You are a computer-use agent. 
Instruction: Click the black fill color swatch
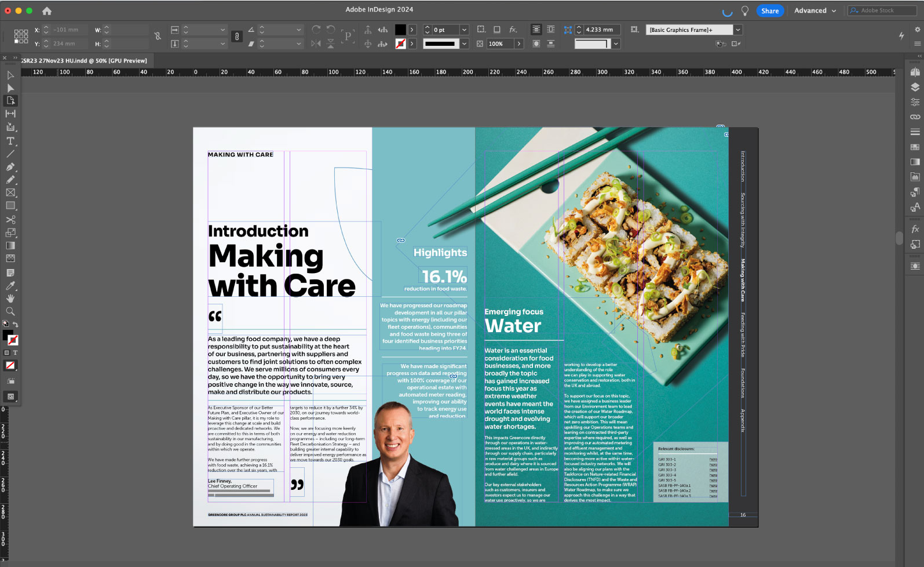pyautogui.click(x=400, y=30)
